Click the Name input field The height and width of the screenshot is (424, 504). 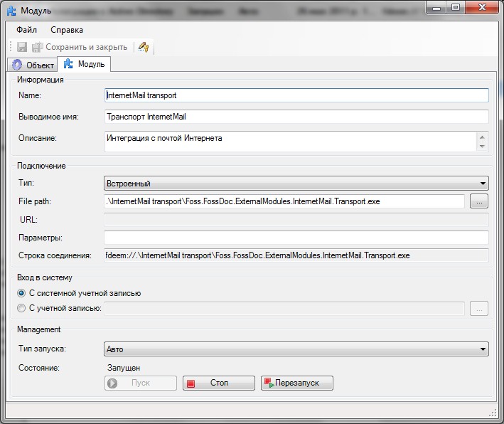click(296, 95)
